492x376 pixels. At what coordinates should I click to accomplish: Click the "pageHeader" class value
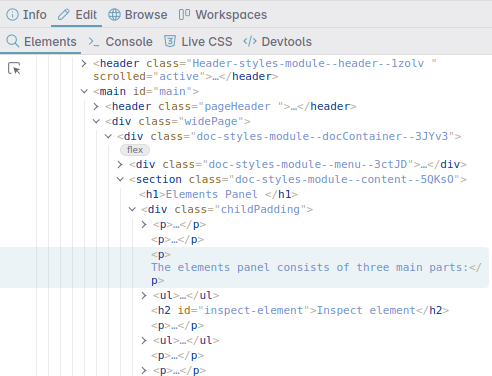[237, 106]
